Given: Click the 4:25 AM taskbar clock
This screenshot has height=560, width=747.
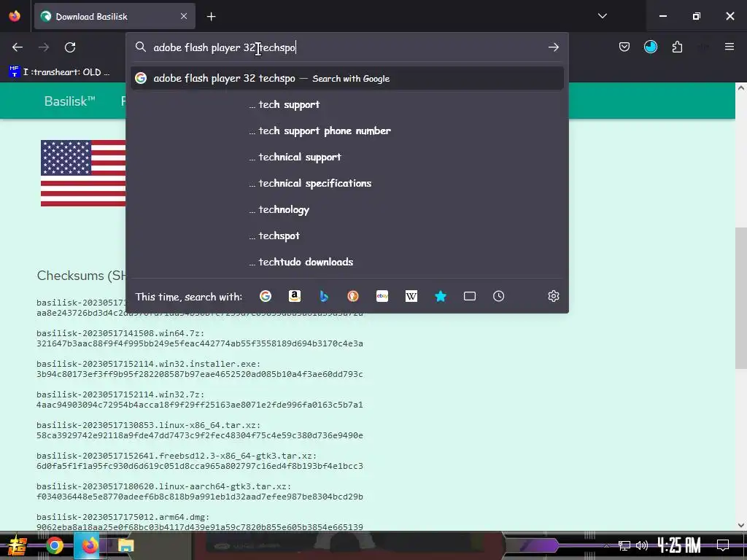Looking at the screenshot, I should click(679, 545).
